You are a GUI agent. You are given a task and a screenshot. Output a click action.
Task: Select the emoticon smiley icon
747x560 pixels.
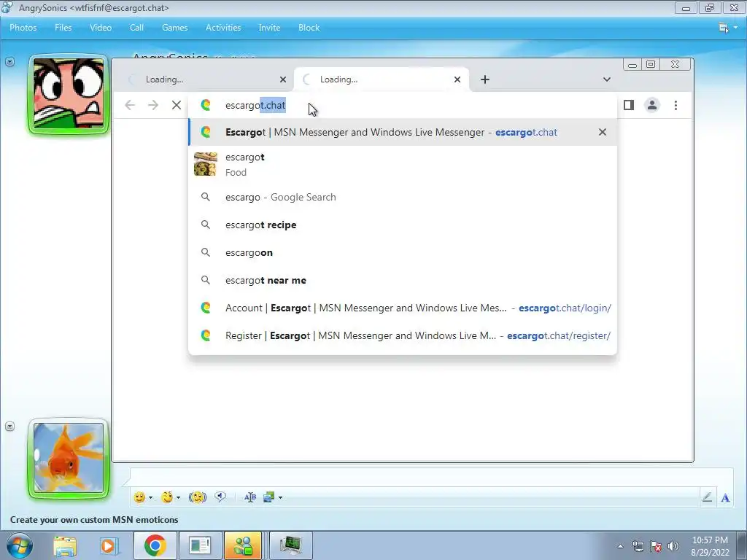tap(139, 497)
